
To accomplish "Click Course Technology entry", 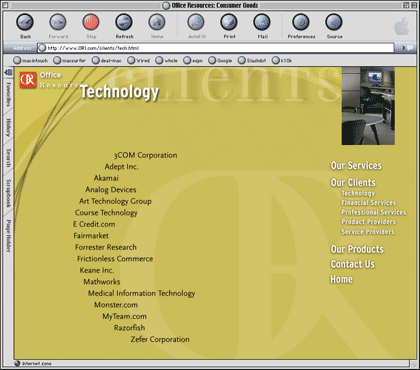I will [x=106, y=213].
